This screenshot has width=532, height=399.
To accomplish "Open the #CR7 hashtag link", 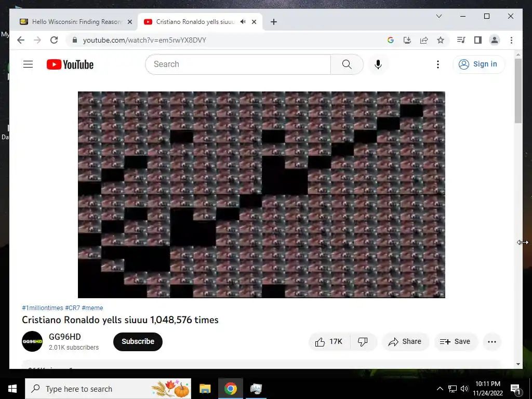I will (x=72, y=308).
